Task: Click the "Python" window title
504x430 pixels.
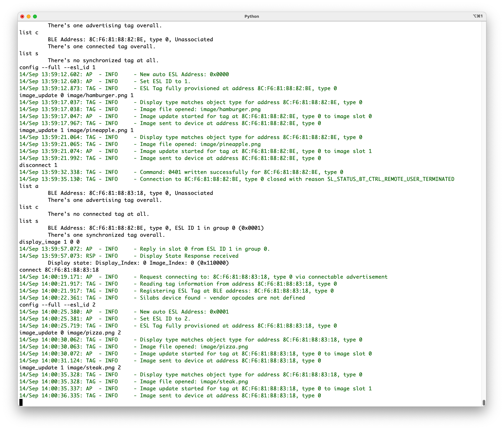Action: [252, 17]
